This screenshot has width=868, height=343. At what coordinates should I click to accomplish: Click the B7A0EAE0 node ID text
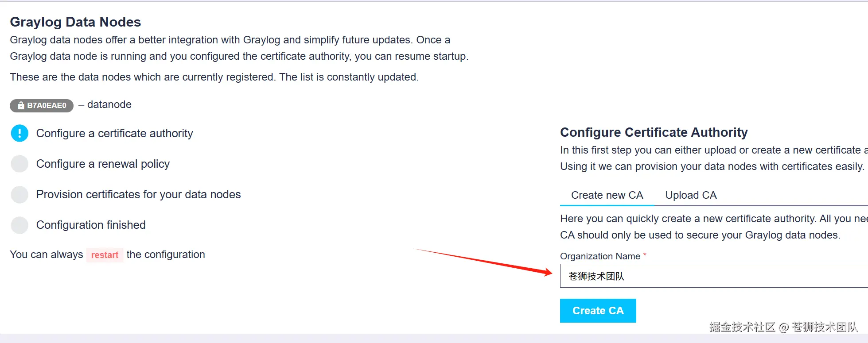coord(47,105)
